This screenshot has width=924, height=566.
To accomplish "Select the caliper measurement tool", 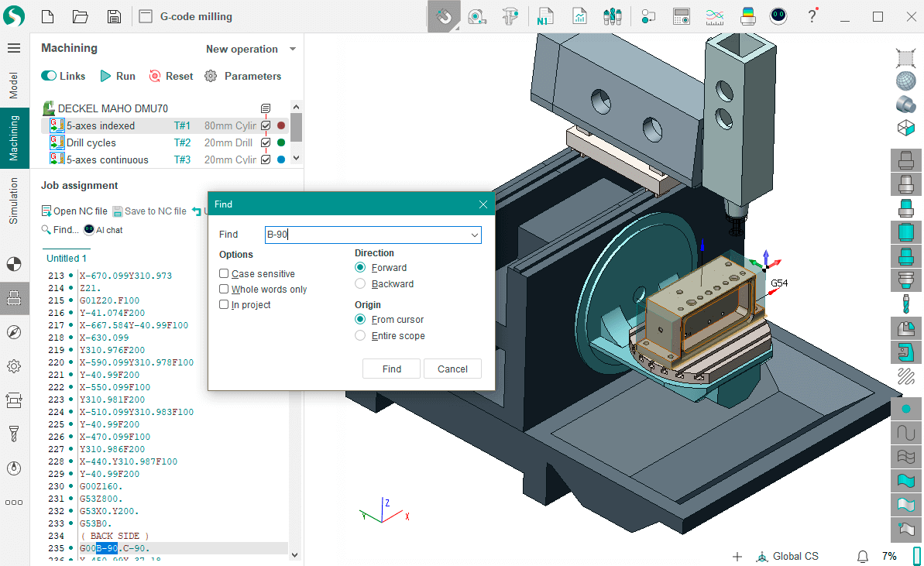I will click(x=512, y=15).
